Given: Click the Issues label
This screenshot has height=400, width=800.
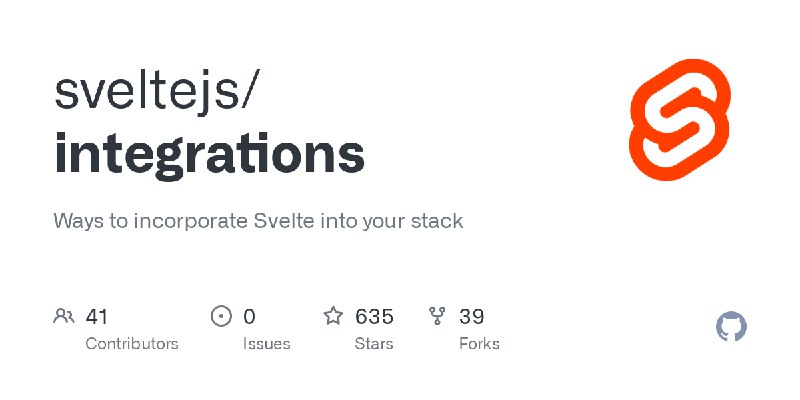Looking at the screenshot, I should 266,344.
